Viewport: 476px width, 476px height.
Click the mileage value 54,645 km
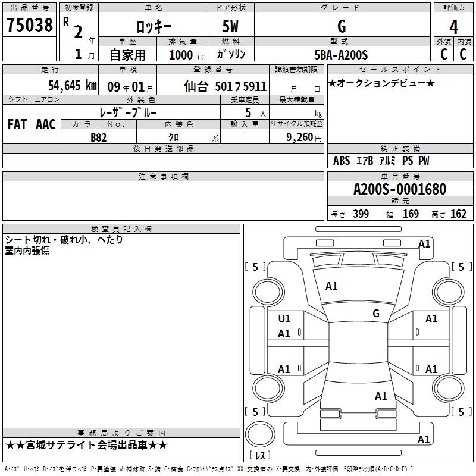73,86
